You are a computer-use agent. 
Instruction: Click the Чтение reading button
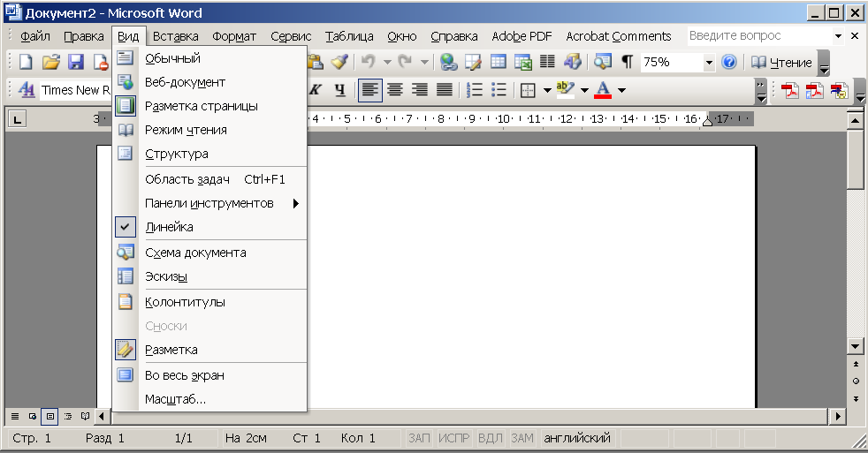click(x=781, y=63)
